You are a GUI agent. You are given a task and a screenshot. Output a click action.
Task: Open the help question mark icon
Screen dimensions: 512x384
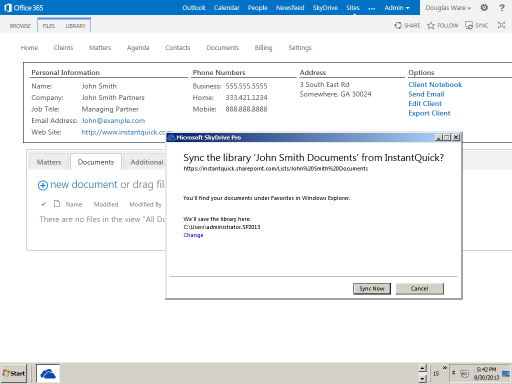point(502,8)
